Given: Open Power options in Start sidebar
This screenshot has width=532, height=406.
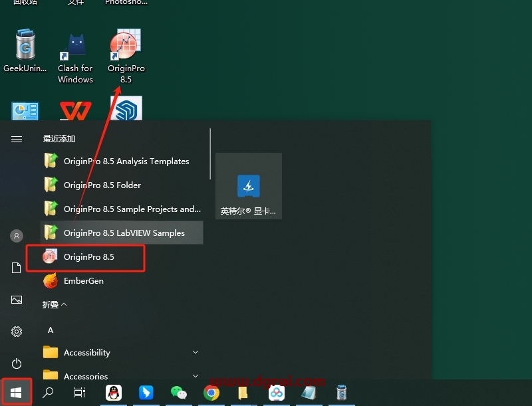Looking at the screenshot, I should tap(17, 363).
